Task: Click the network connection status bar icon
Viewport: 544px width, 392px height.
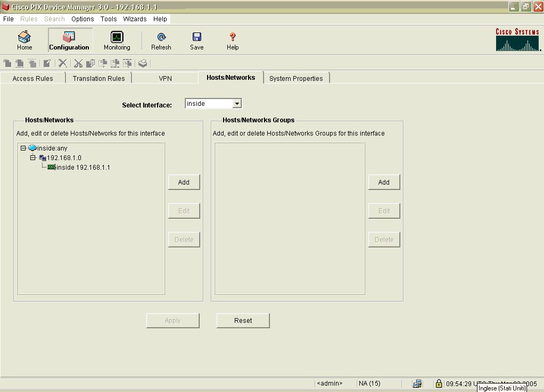Action: click(x=417, y=383)
